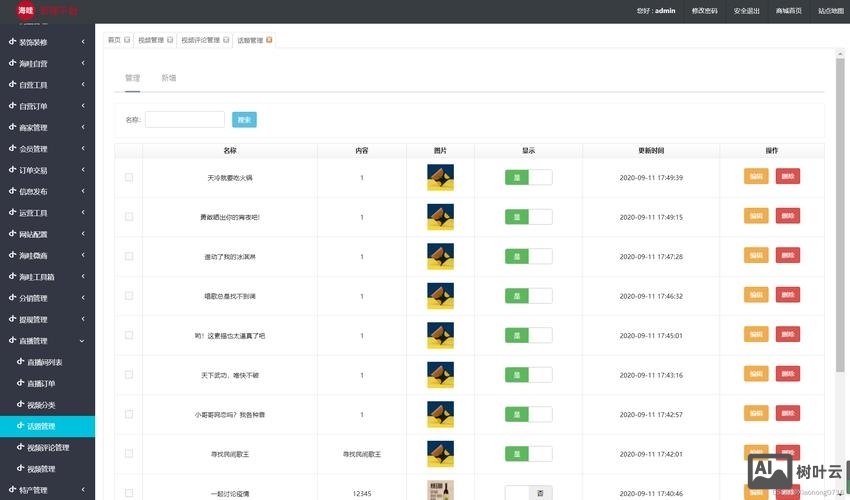Click the icon beside 视频分类 submenu
850x500 pixels.
21,404
